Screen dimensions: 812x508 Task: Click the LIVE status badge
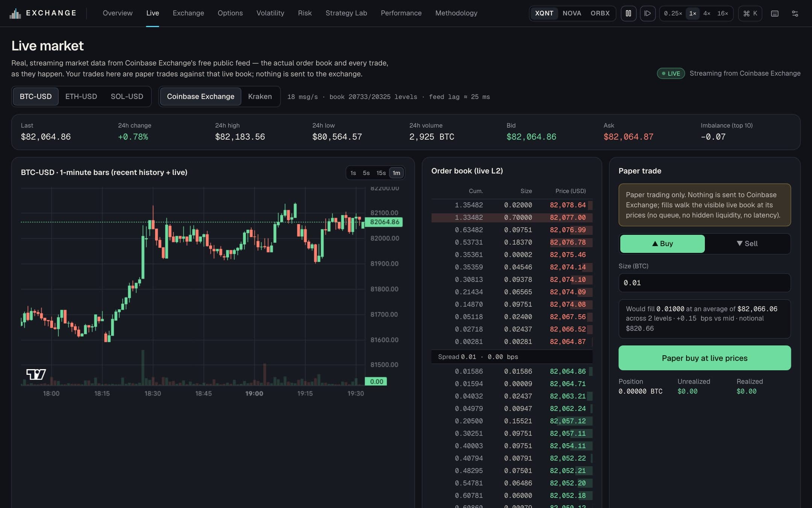pos(671,73)
